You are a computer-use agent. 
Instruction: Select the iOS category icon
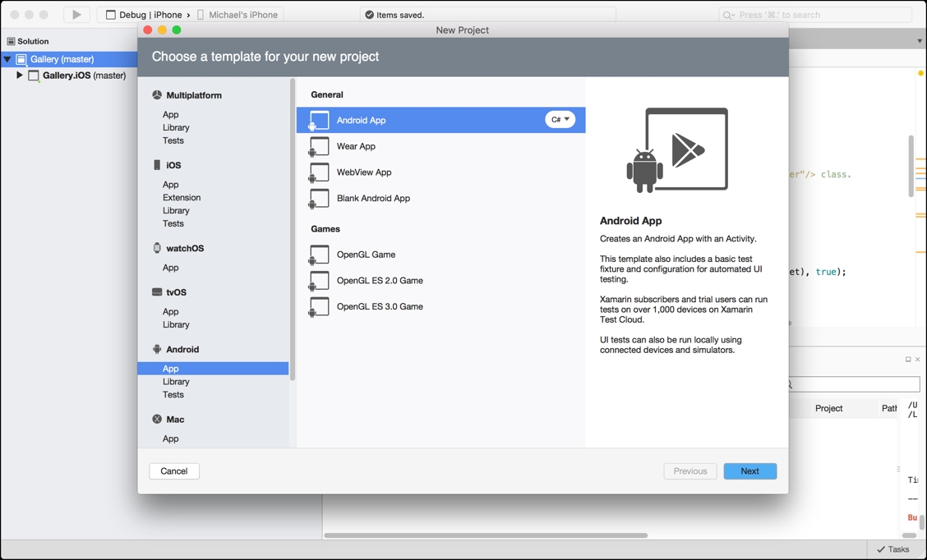pyautogui.click(x=156, y=165)
